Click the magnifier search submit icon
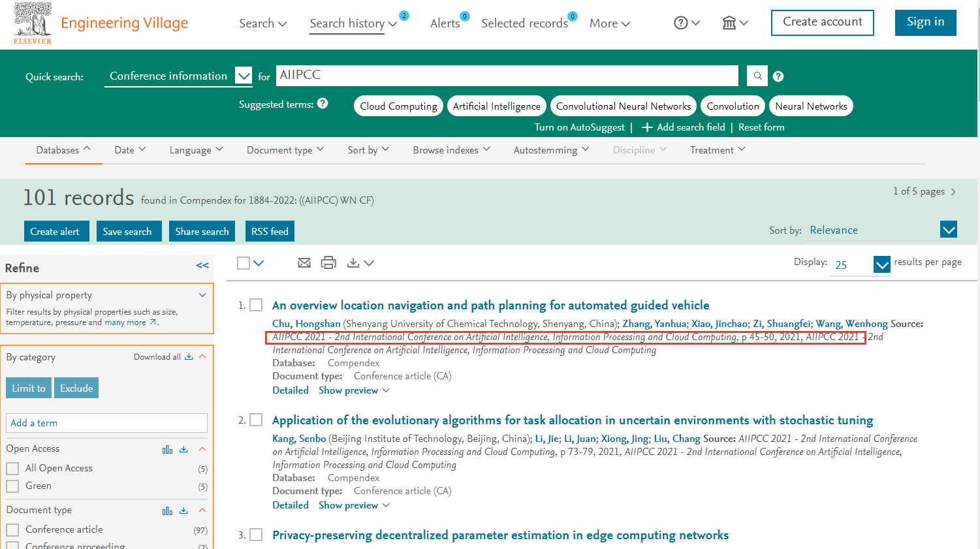 pyautogui.click(x=757, y=76)
